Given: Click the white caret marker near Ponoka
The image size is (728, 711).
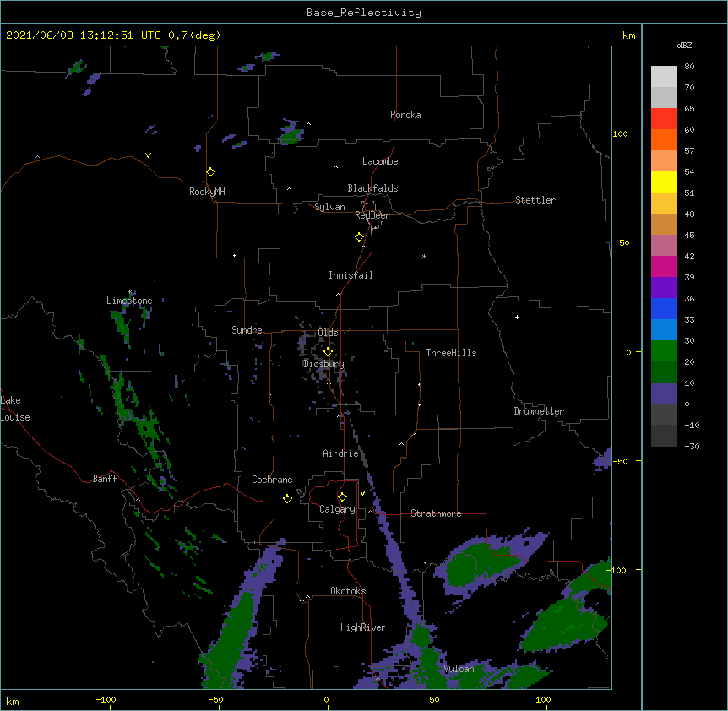Looking at the screenshot, I should pos(309,124).
